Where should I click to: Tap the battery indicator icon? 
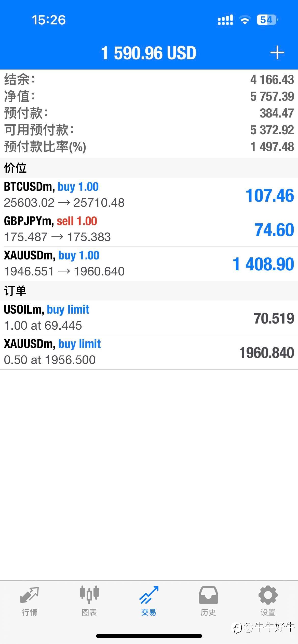267,20
